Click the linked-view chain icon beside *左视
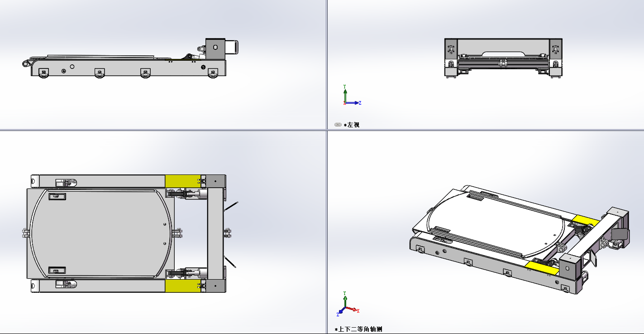 (x=338, y=125)
